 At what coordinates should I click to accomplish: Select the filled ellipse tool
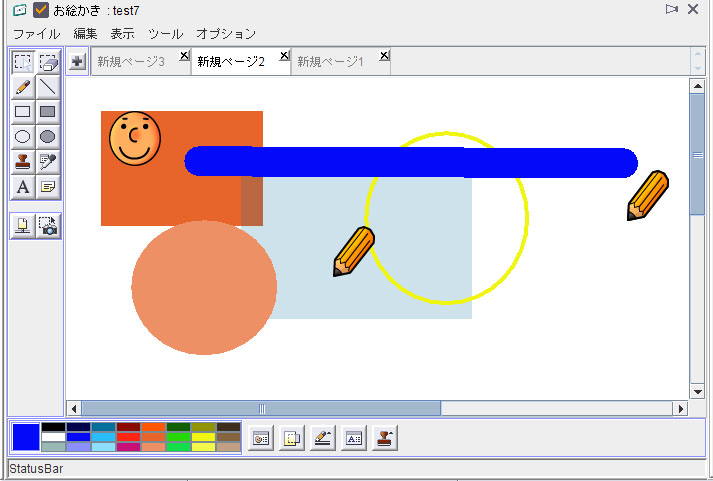[48, 137]
